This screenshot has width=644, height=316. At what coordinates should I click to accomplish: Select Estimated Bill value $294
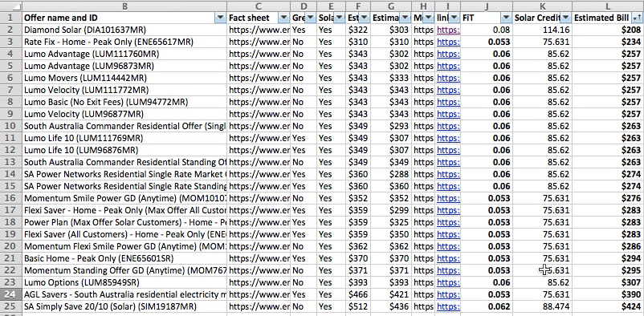[x=607, y=258]
